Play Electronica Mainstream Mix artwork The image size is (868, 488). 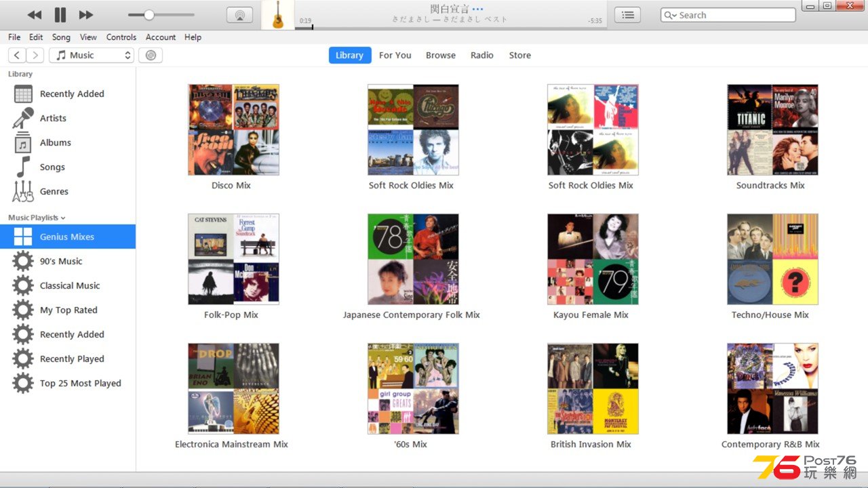(233, 388)
